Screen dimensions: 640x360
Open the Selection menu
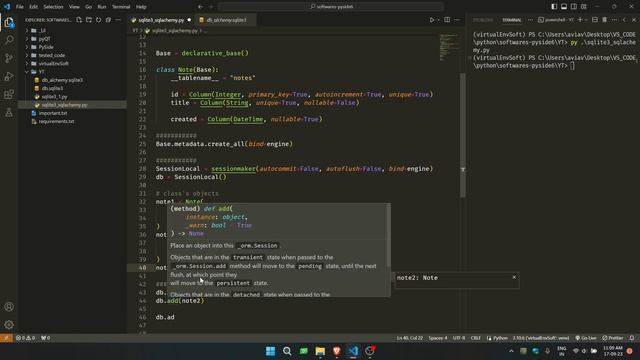click(x=53, y=7)
